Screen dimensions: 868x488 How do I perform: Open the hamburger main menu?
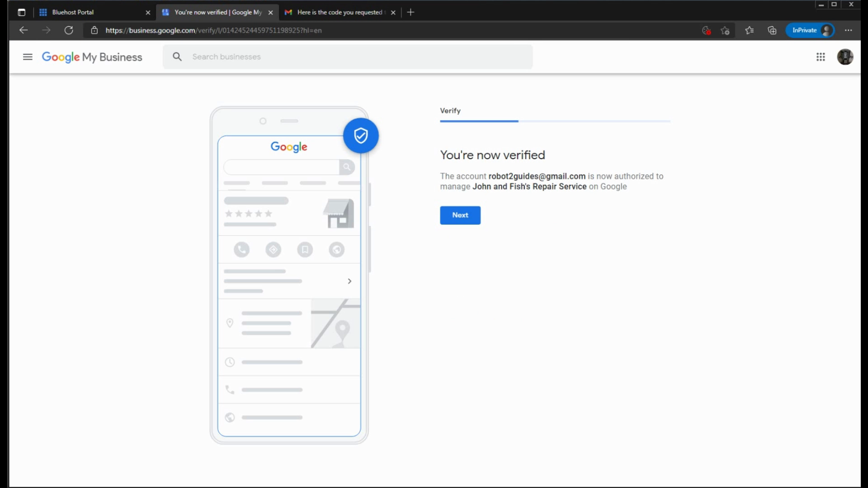28,57
